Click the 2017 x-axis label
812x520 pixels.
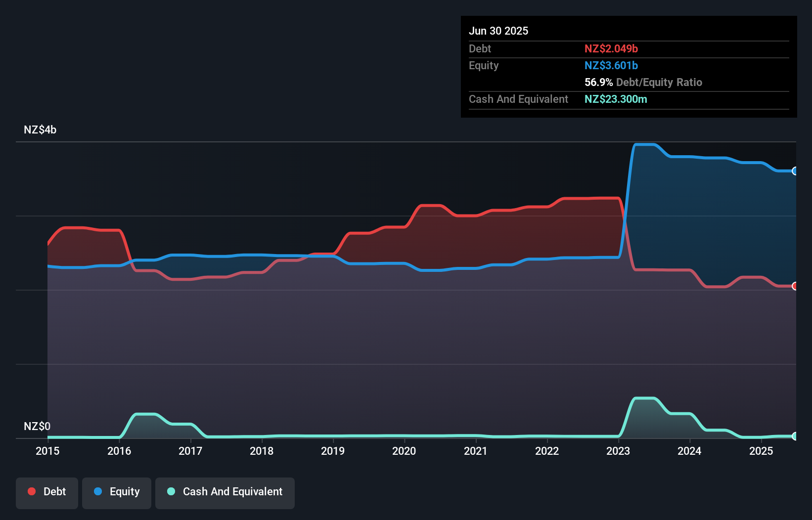(190, 451)
